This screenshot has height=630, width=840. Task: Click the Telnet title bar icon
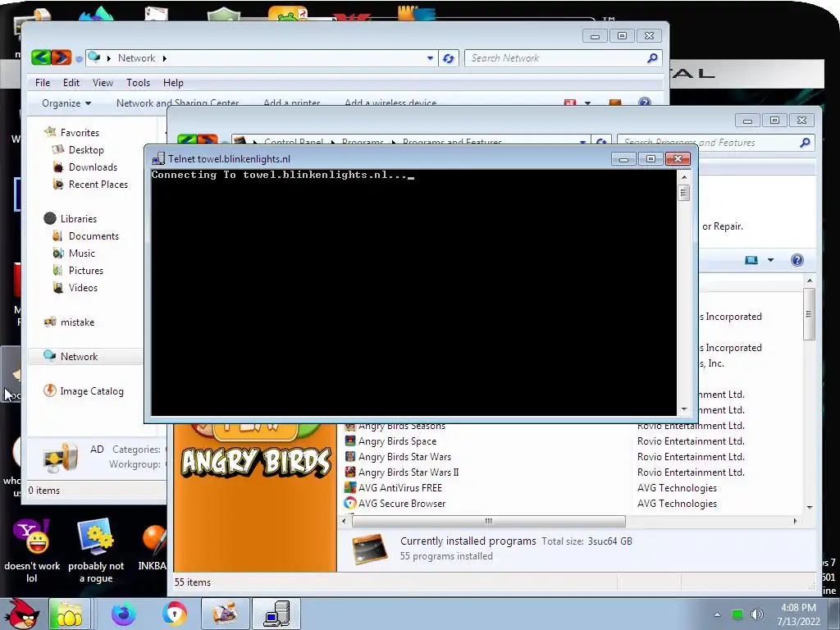[158, 158]
